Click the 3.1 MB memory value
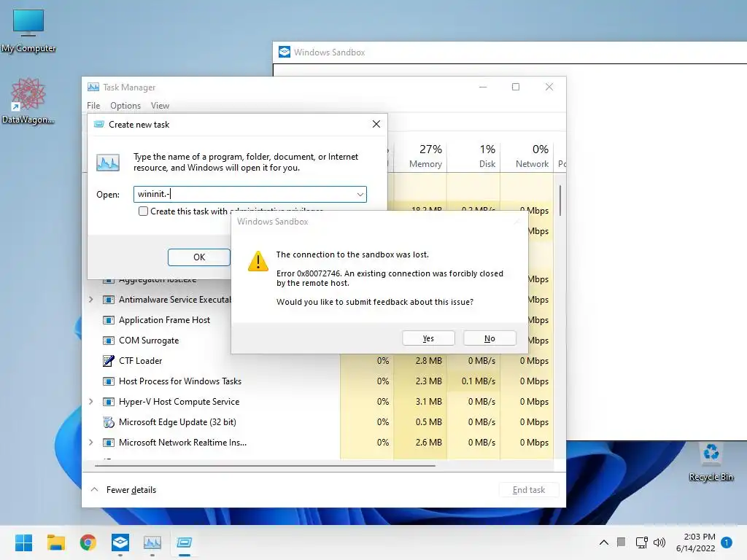Screen dimensions: 747x560 (x=429, y=402)
